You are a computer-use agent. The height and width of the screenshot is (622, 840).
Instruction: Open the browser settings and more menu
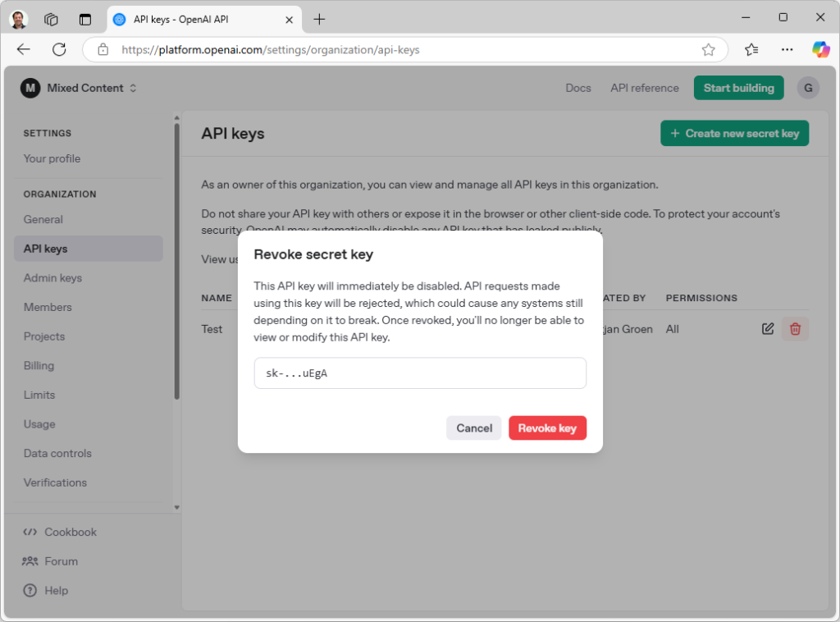787,49
